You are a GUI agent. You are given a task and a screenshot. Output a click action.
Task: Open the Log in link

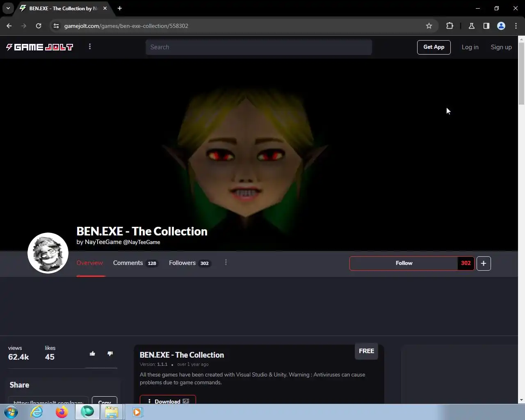pyautogui.click(x=470, y=47)
